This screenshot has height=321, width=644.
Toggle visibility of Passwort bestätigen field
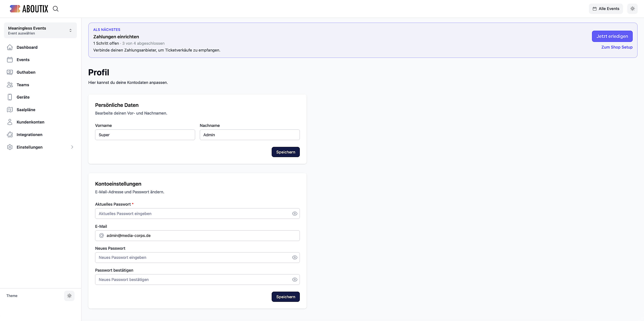[x=295, y=279]
